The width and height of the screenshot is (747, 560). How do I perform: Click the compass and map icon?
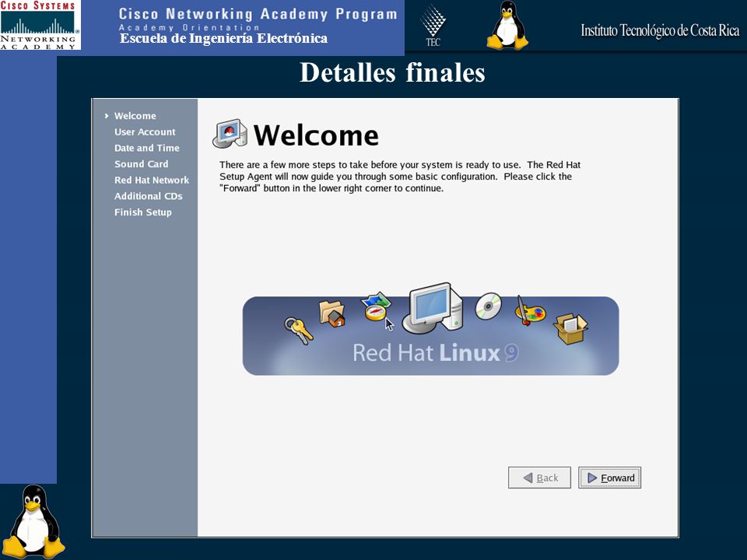376,306
